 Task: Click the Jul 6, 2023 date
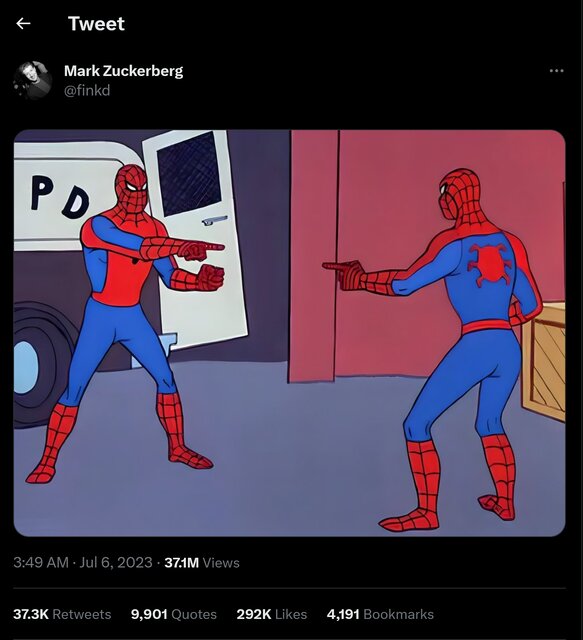[116, 562]
